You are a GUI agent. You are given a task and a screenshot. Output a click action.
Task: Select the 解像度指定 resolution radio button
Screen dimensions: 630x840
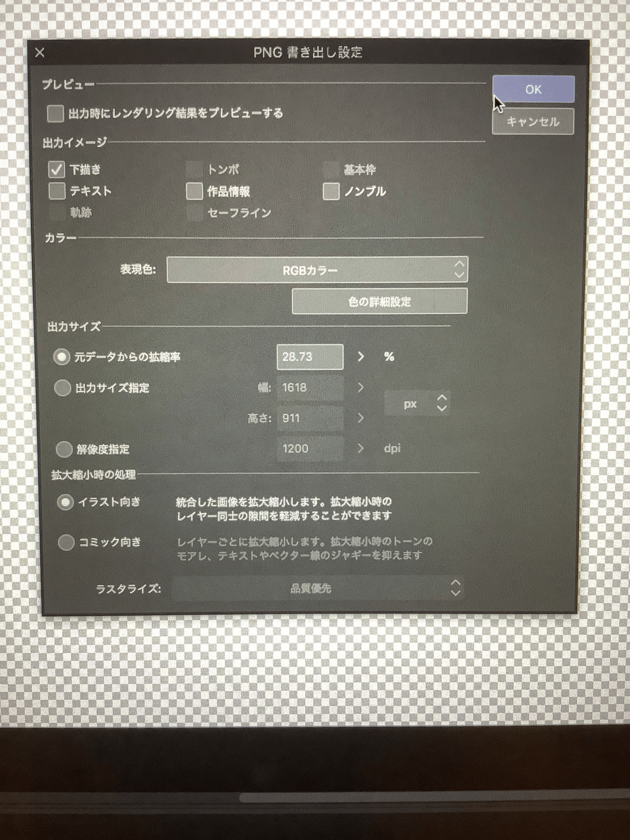tap(64, 449)
